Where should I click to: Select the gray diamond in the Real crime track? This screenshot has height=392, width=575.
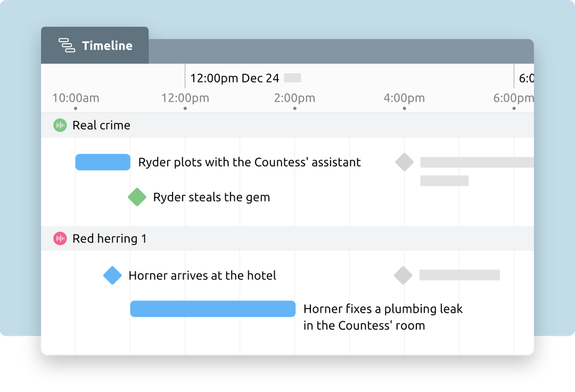click(x=404, y=162)
